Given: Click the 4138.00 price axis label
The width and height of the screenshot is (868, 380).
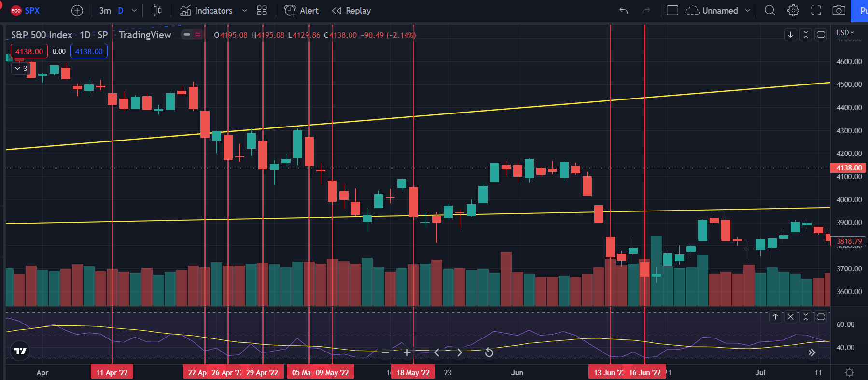Looking at the screenshot, I should [849, 168].
